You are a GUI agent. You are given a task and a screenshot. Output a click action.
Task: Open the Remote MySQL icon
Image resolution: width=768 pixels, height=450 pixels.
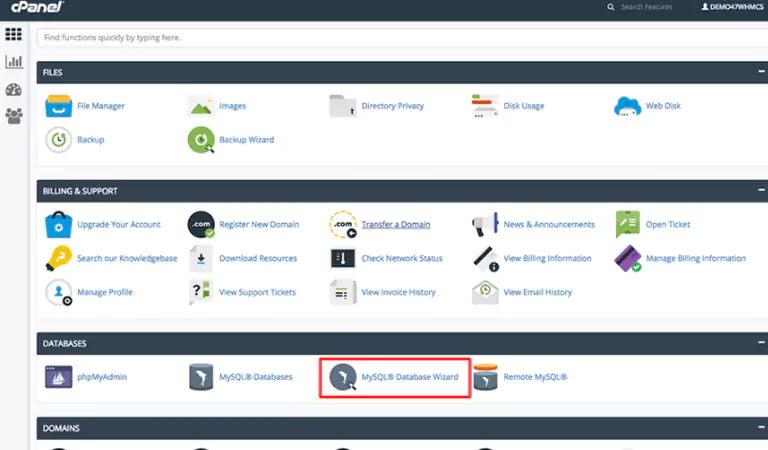coord(485,377)
